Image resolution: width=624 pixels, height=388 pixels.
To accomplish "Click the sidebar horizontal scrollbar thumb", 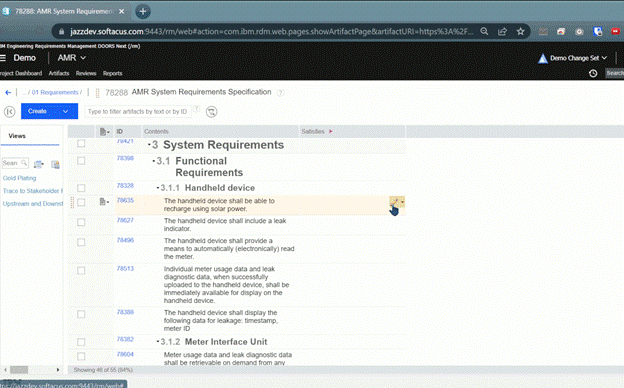I will tap(19, 370).
